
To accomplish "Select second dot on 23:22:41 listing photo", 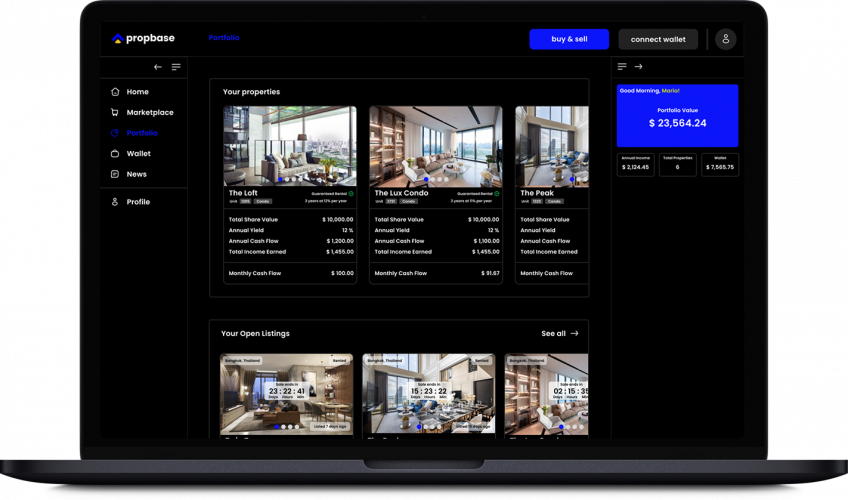I will tap(283, 427).
